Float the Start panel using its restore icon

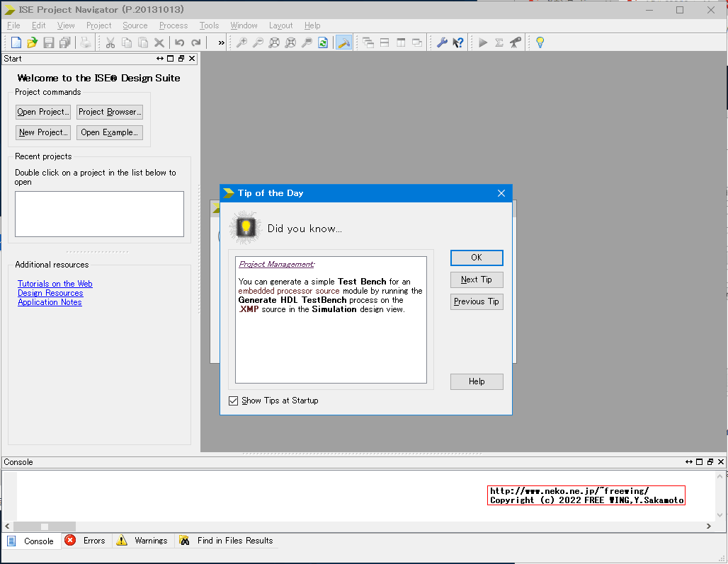(181, 59)
